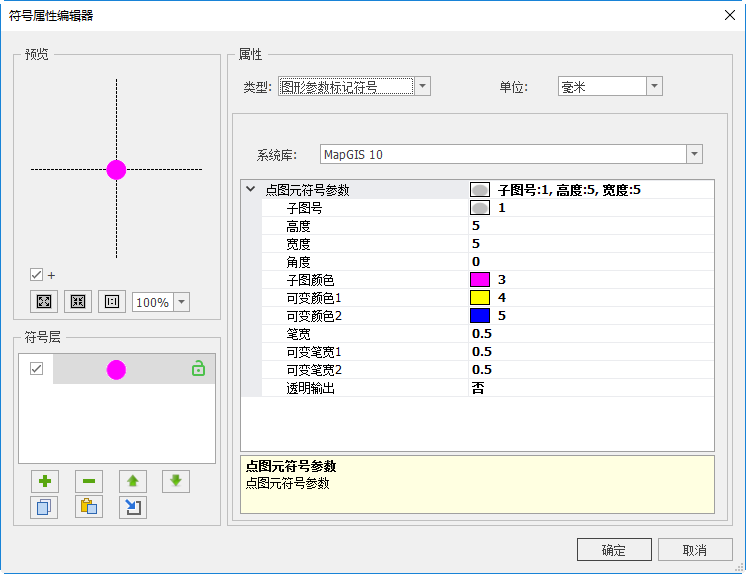
Task: Click the zoom in preview icon
Action: pyautogui.click(x=44, y=301)
